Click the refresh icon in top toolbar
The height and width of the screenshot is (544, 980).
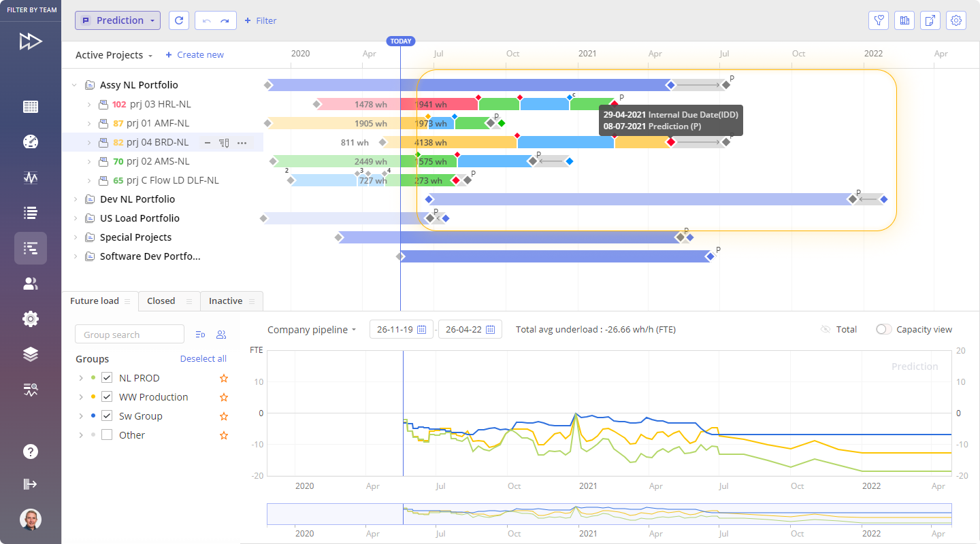pos(179,20)
